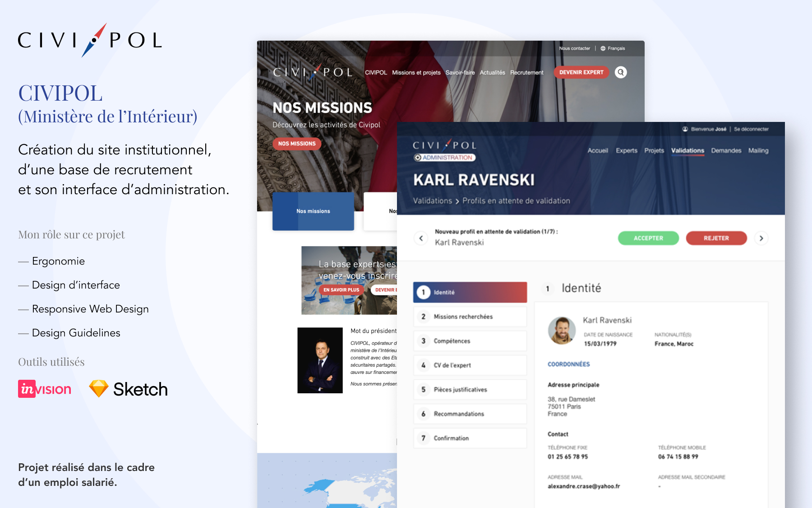This screenshot has height=508, width=812.
Task: Click the Adresse principale label
Action: coord(573,385)
